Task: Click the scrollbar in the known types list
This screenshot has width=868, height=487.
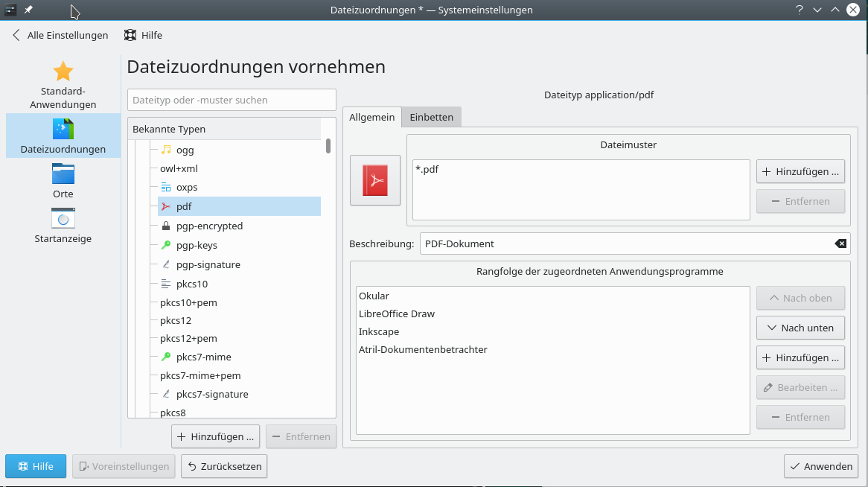Action: 328,146
